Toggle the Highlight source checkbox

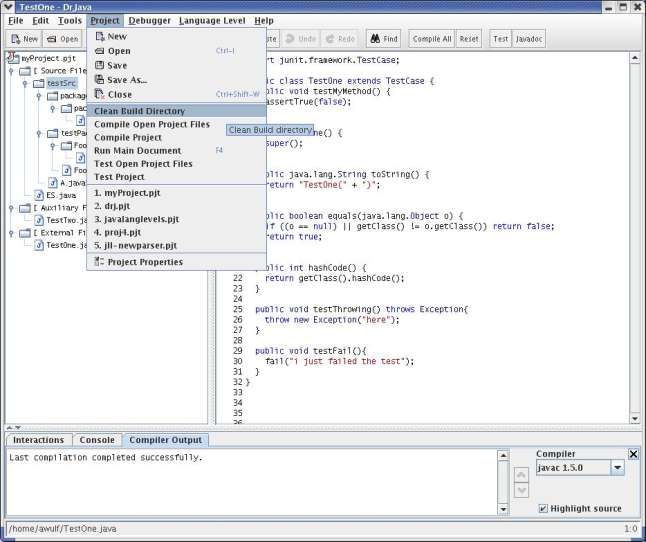[x=543, y=508]
